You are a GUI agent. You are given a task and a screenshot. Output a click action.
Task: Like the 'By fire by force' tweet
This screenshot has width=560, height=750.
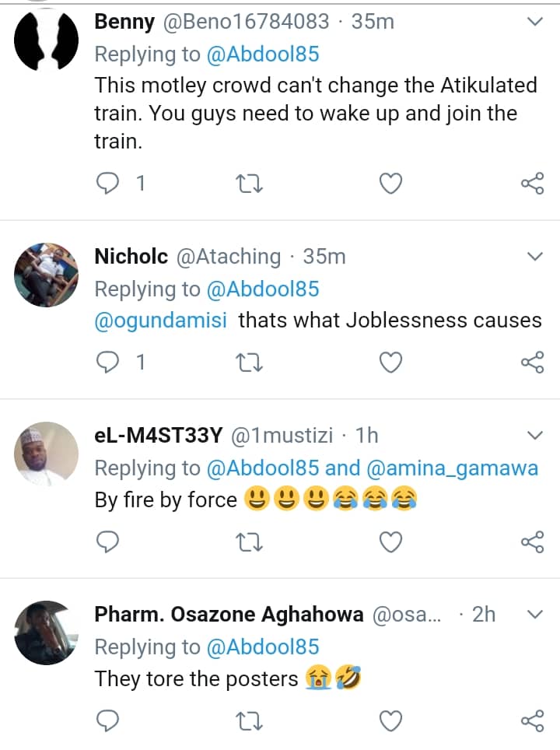coord(390,541)
